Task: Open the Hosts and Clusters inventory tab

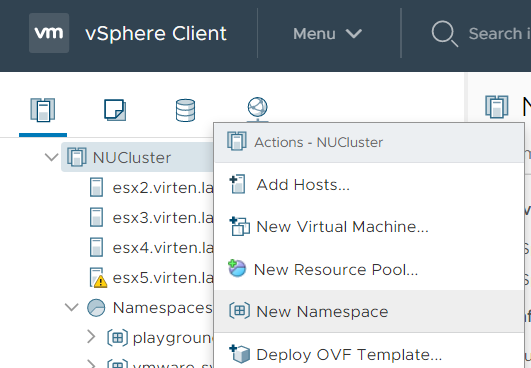Action: (43, 110)
